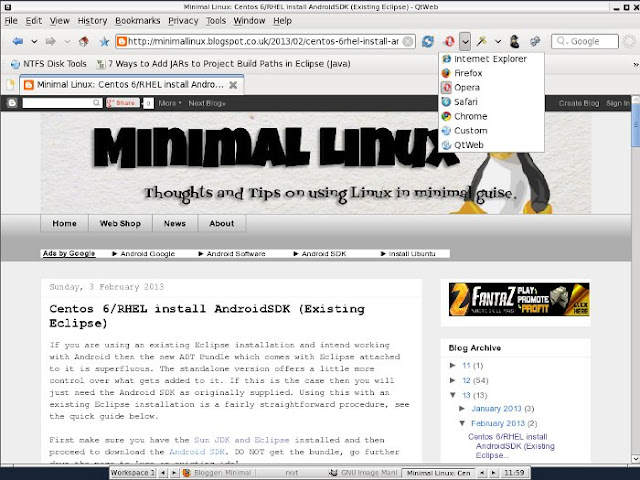Show more bookmarks chevron
Viewport: 640px width, 480px height.
point(635,64)
